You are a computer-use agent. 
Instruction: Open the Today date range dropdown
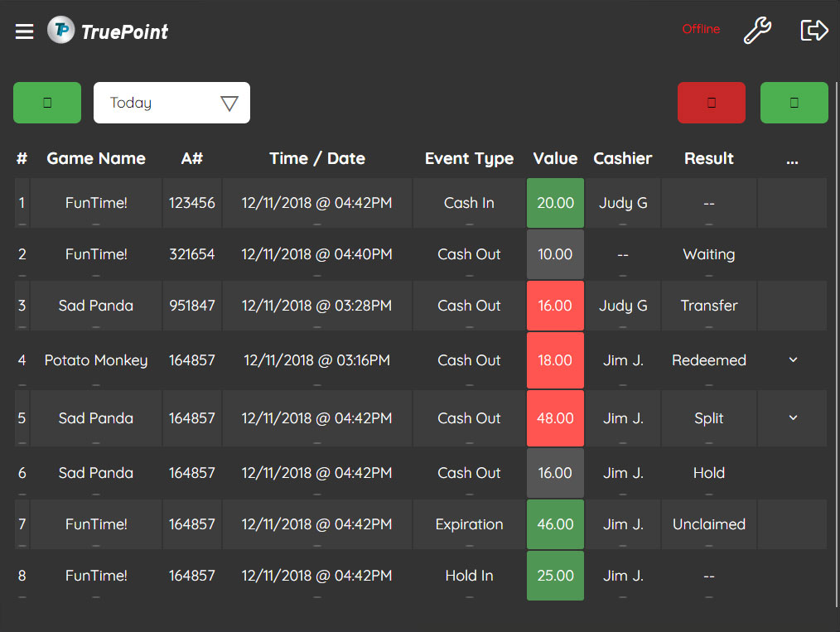(x=171, y=103)
